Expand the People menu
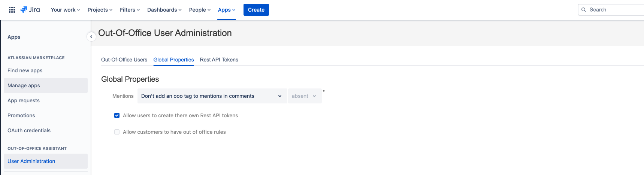 pyautogui.click(x=200, y=10)
